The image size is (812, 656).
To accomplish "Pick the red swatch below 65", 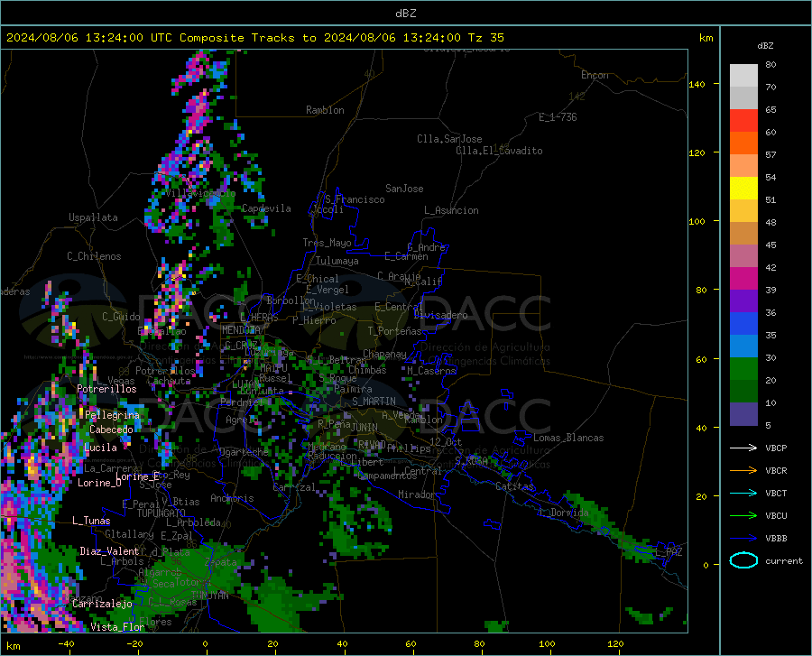I will pos(743,121).
